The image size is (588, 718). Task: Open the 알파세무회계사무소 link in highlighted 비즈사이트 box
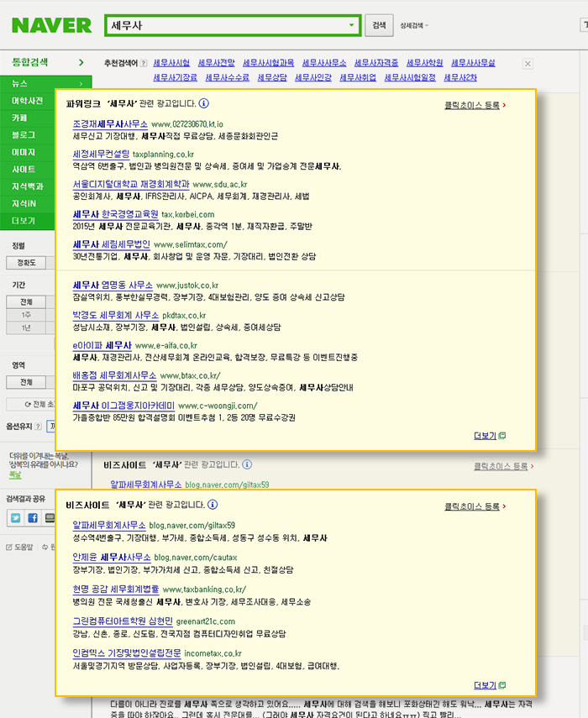coord(109,526)
